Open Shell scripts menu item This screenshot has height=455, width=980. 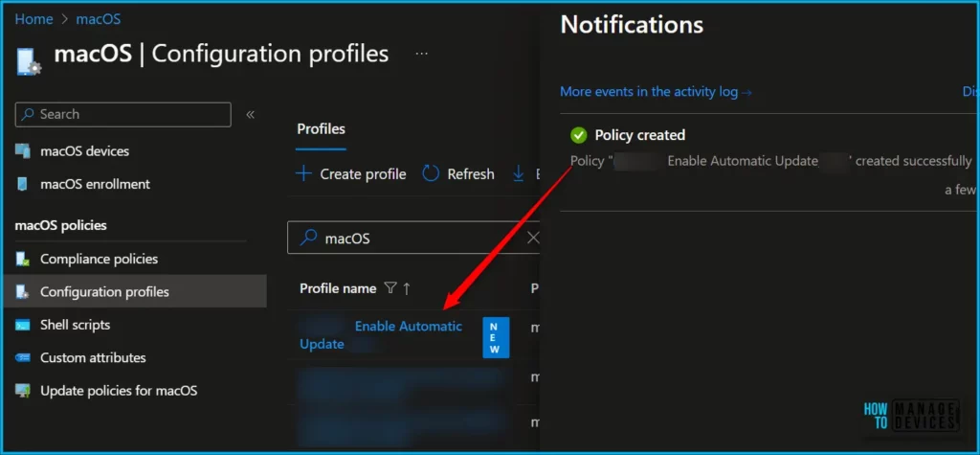pyautogui.click(x=75, y=325)
